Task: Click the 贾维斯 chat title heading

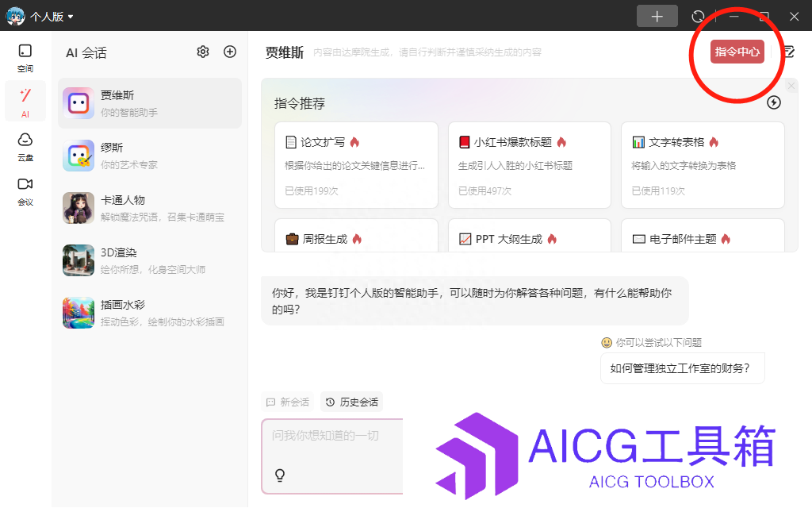Action: [x=285, y=52]
